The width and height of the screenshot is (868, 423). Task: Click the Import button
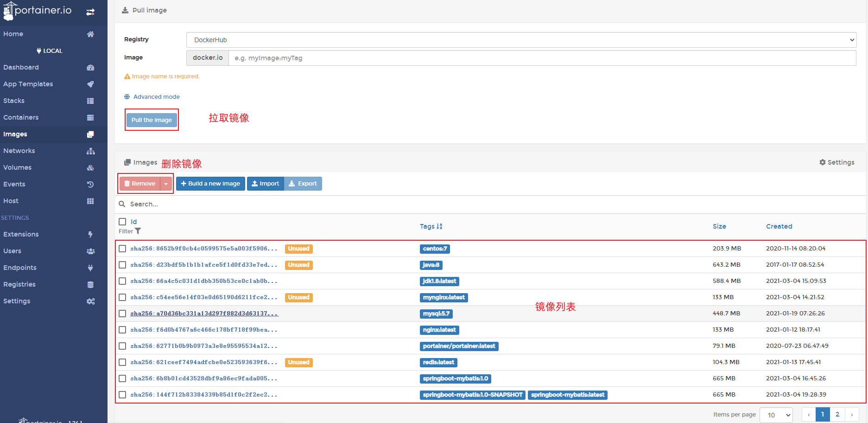point(265,184)
